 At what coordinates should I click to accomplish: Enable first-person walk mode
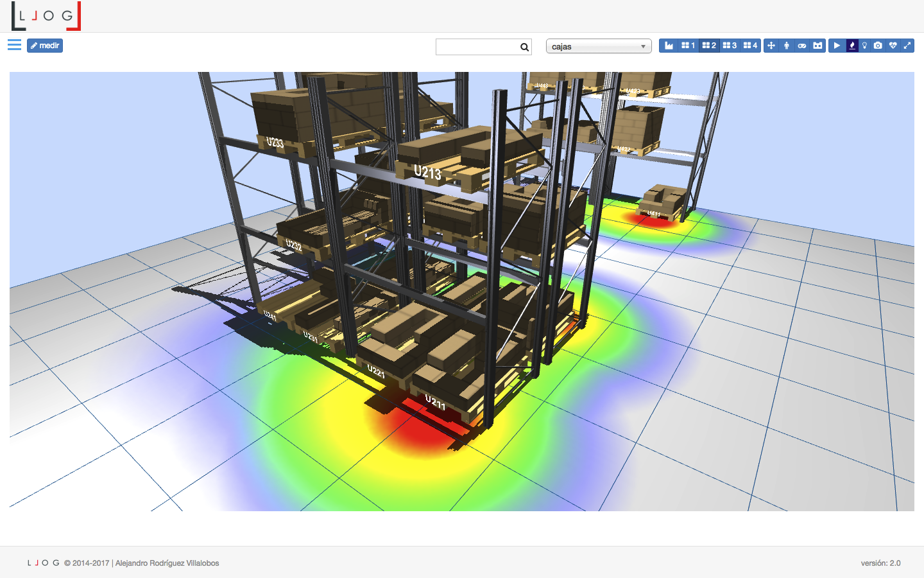pos(787,46)
